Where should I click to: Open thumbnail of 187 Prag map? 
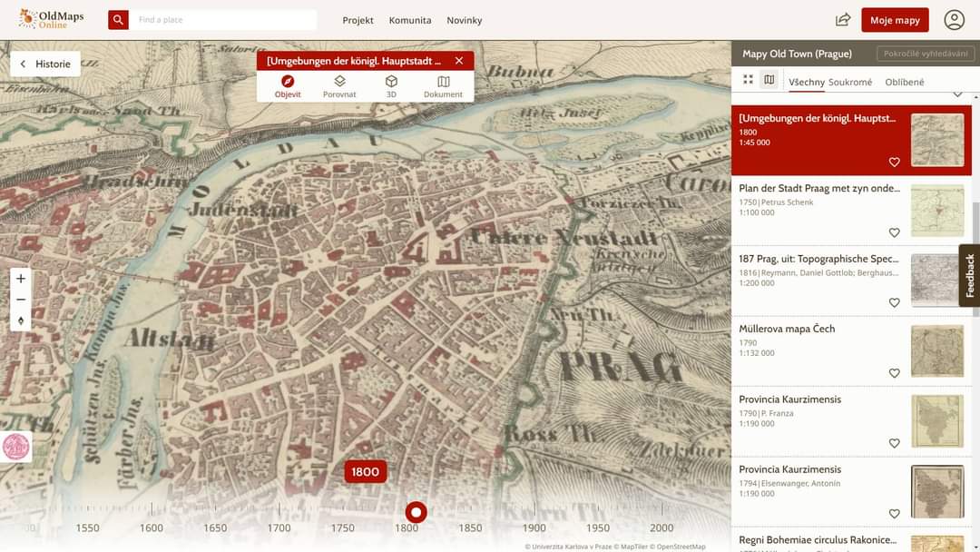click(x=937, y=281)
